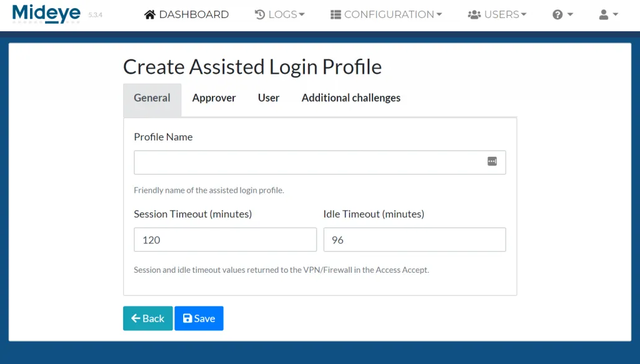Open the User tab

(268, 98)
